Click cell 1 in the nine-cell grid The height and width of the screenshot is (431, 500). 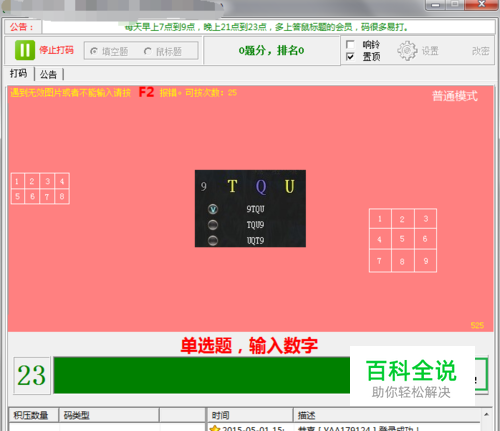(x=380, y=219)
